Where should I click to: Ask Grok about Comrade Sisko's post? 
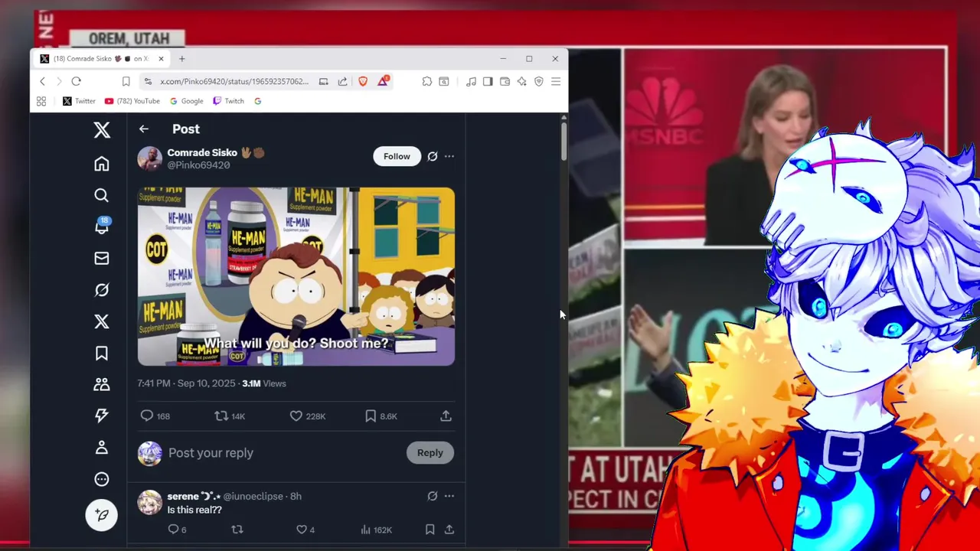(433, 156)
